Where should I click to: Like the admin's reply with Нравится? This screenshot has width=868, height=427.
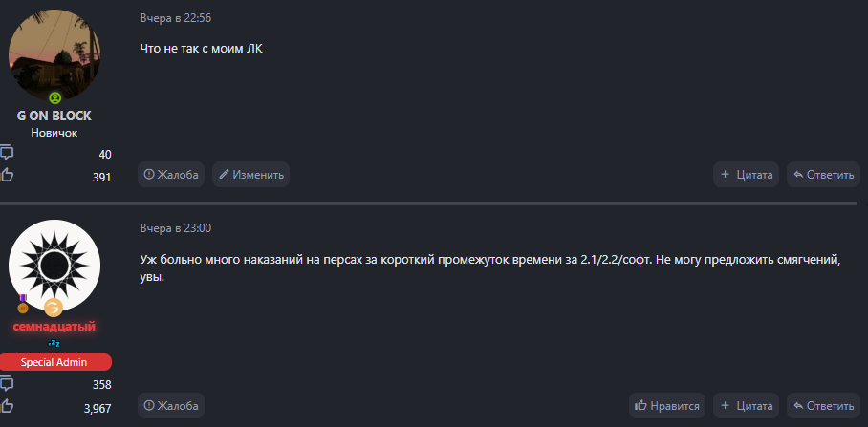[667, 406]
